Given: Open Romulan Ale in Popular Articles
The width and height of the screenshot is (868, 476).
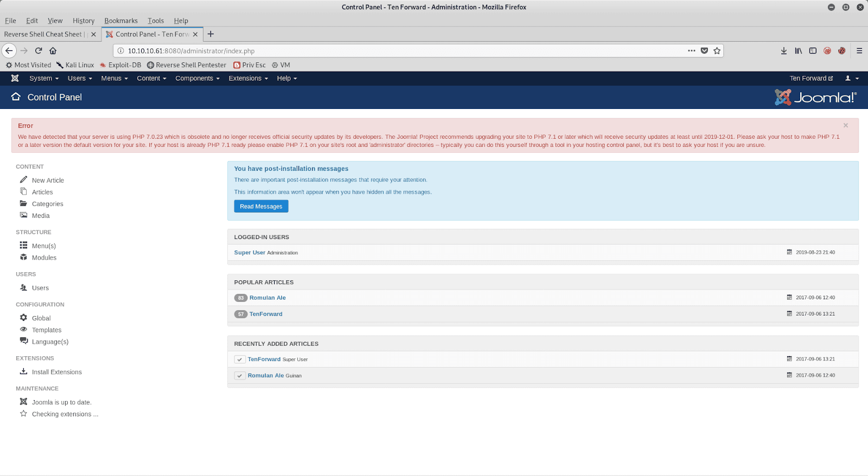Looking at the screenshot, I should 267,298.
